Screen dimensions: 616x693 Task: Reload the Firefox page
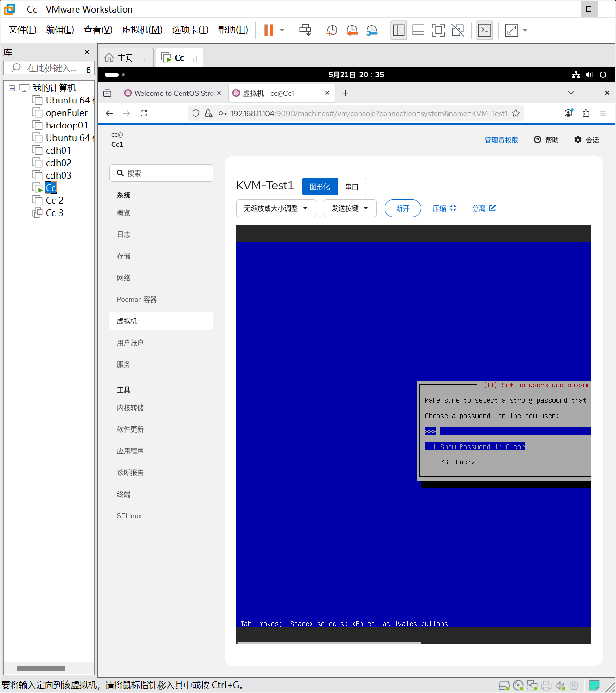tap(144, 113)
